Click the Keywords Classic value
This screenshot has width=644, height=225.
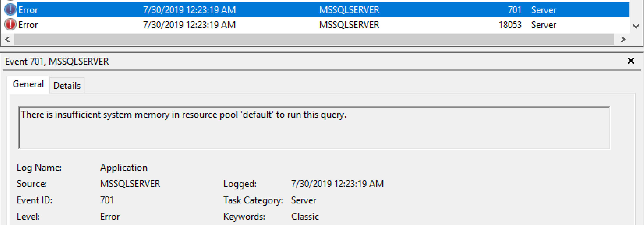point(305,216)
